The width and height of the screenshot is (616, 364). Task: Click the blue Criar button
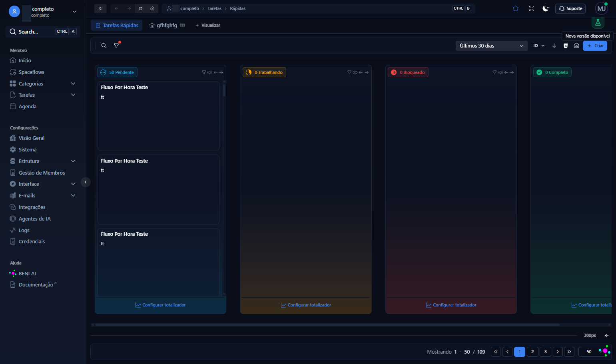click(x=595, y=46)
